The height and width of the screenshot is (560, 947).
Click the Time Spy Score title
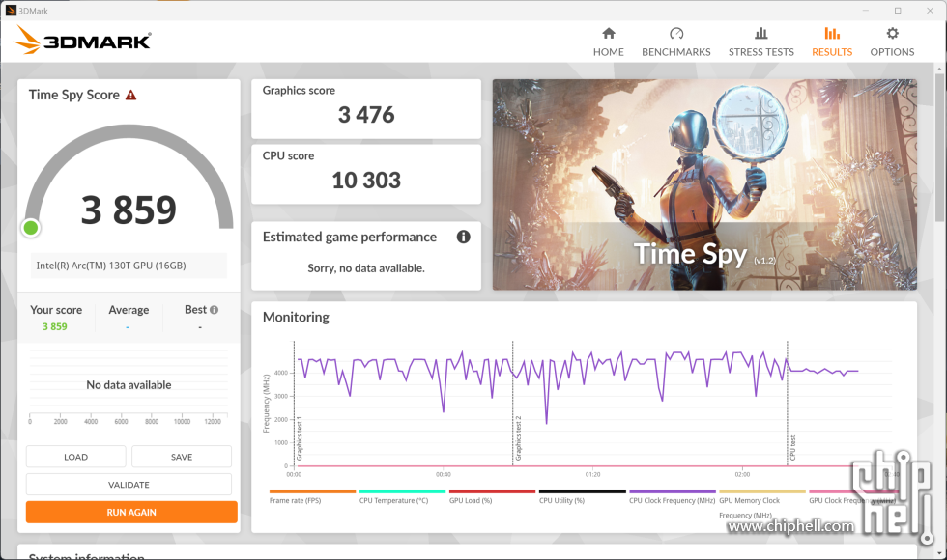pyautogui.click(x=74, y=95)
